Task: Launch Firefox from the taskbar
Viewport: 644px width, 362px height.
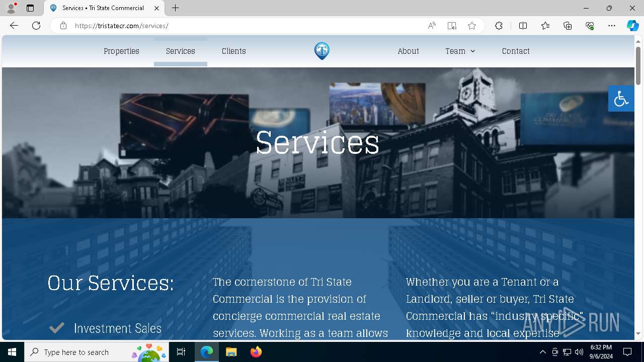Action: [x=256, y=352]
